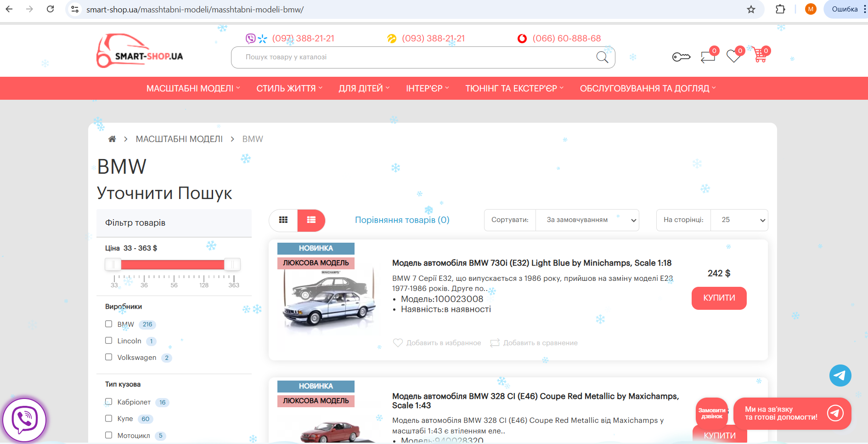Click МАСШТАБНІ МОДЕЛІ breadcrumb link
The width and height of the screenshot is (868, 444).
[179, 139]
